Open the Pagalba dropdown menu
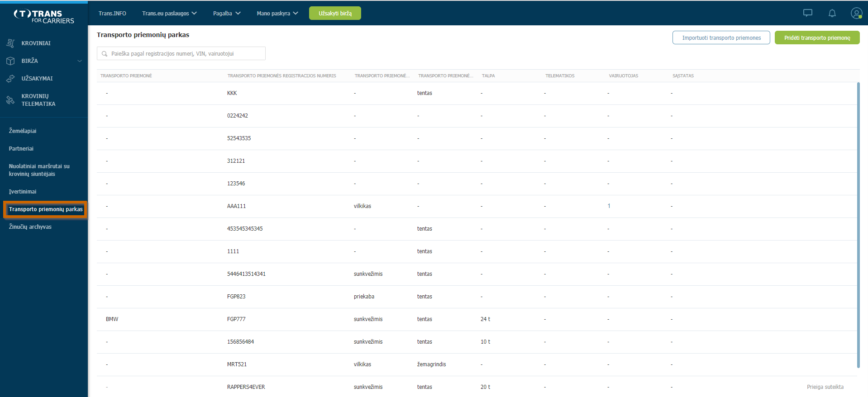The width and height of the screenshot is (868, 397). coord(227,14)
